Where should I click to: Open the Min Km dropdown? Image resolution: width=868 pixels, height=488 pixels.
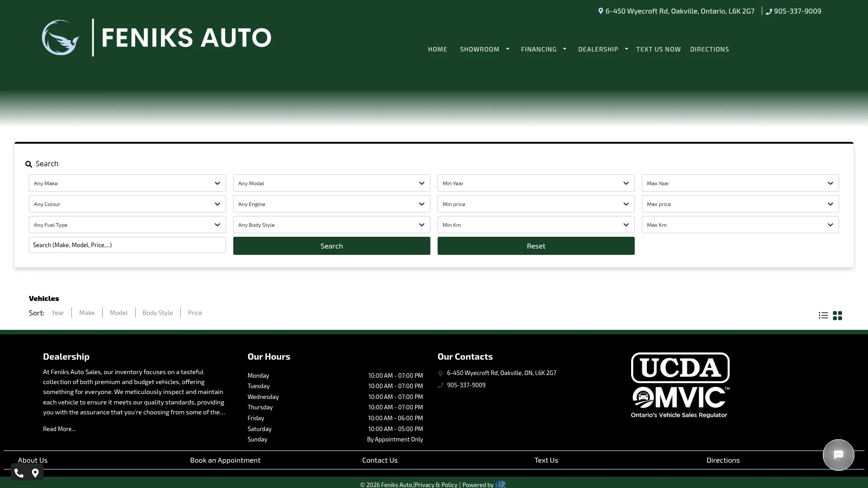(x=536, y=225)
